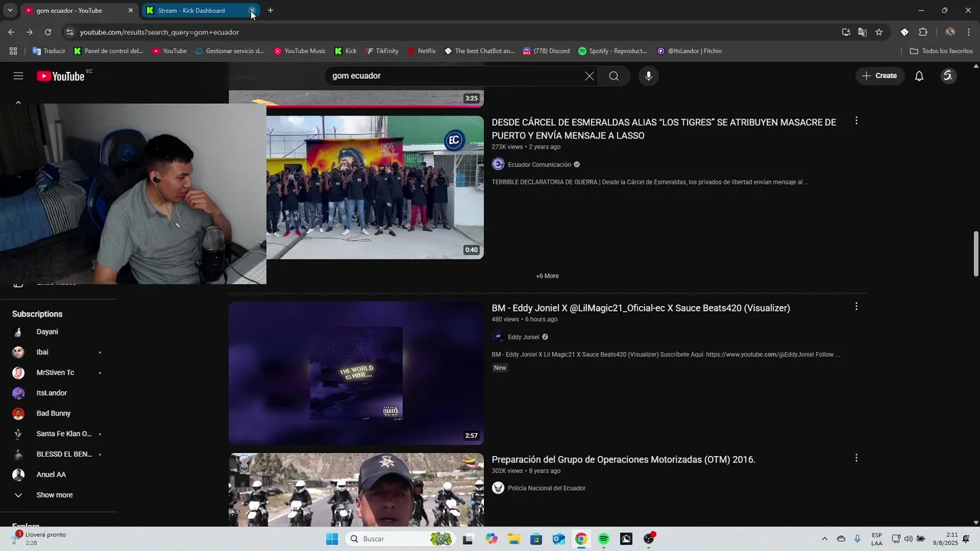Click the URL address bar

click(452, 32)
